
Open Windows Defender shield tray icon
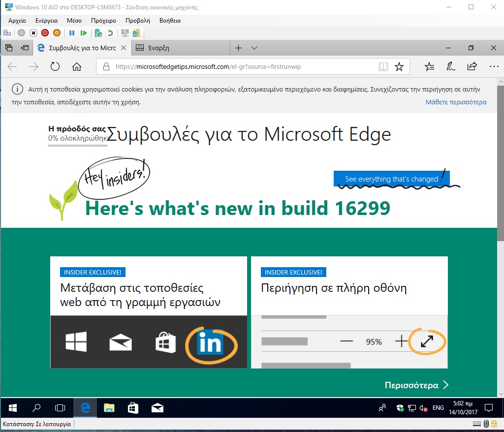(x=400, y=408)
